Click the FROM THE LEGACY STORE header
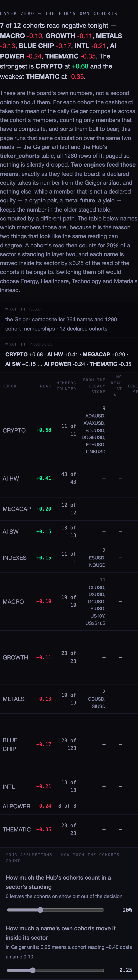138x980 pixels. coord(94,386)
